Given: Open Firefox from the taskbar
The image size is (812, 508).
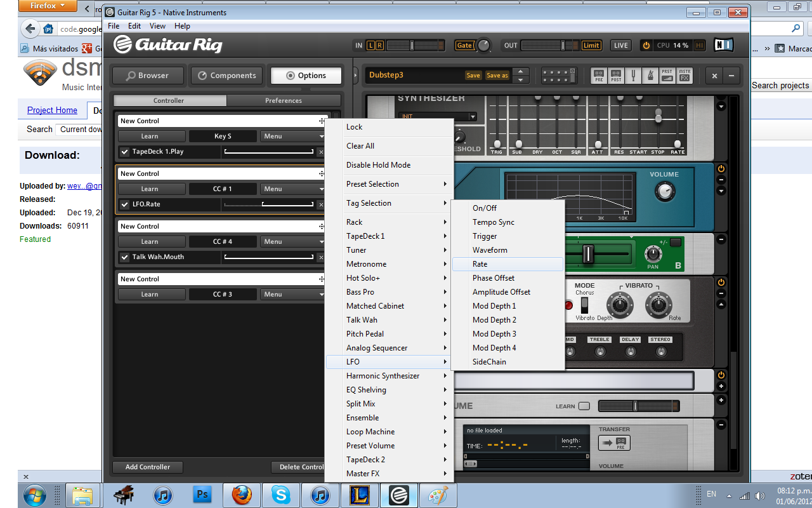Looking at the screenshot, I should tap(242, 495).
